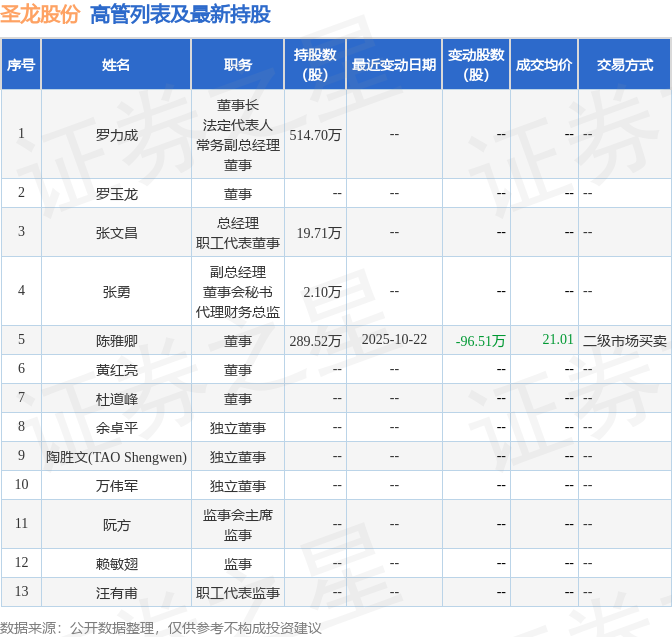Click the name 张勇

pos(117,291)
